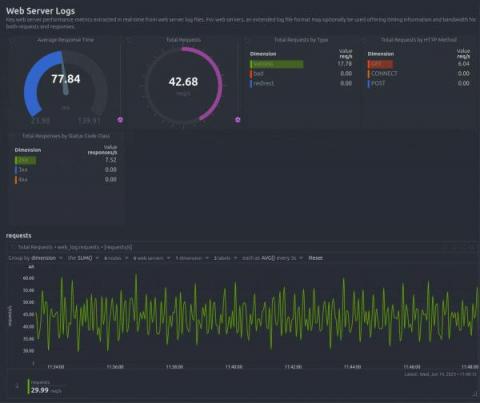The height and width of the screenshot is (403, 480).
Task: Open the SUM() aggregation dropdown
Action: 83,258
